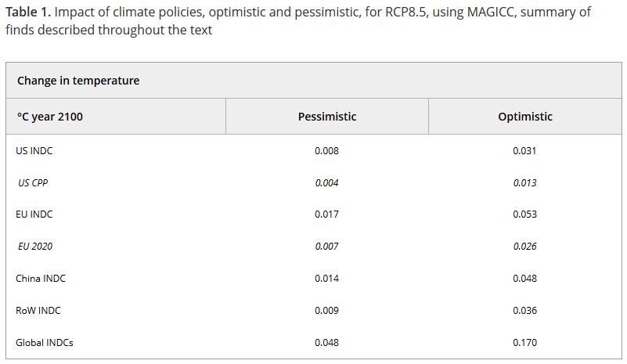Image resolution: width=627 pixels, height=364 pixels.
Task: Click the EU 2020 pessimistic value 0.007
Action: click(326, 246)
